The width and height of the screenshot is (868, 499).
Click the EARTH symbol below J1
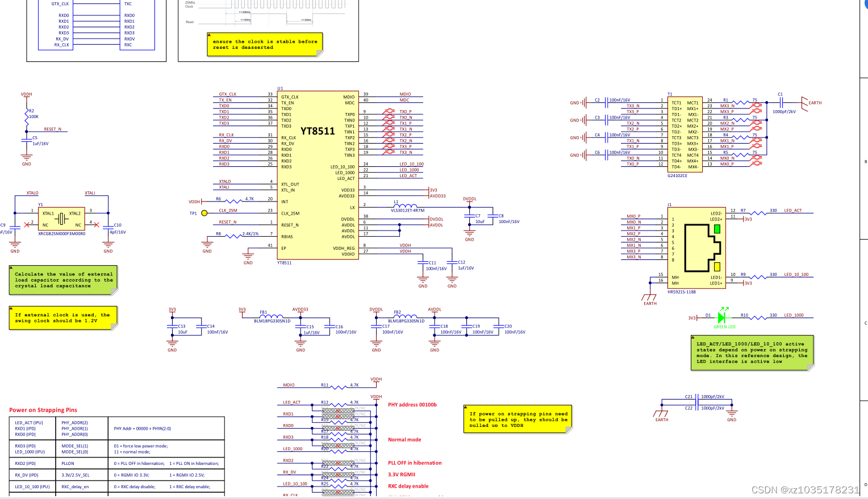click(x=649, y=297)
